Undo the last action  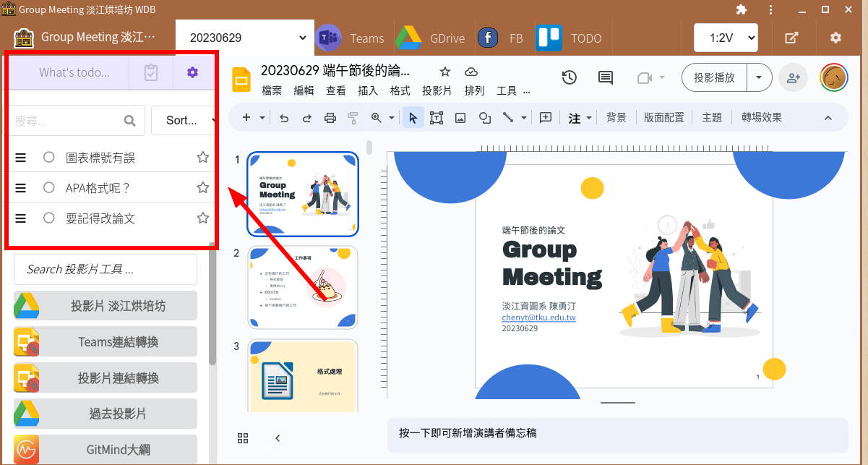[284, 118]
